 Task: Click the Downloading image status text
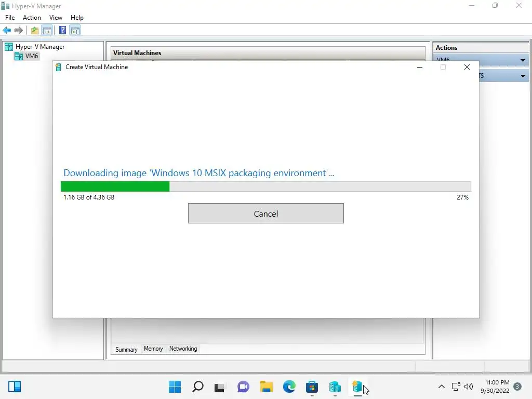[199, 173]
